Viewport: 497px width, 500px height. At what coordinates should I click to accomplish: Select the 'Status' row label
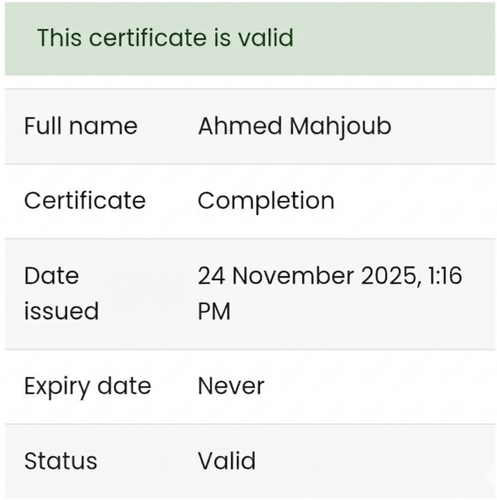(61, 461)
